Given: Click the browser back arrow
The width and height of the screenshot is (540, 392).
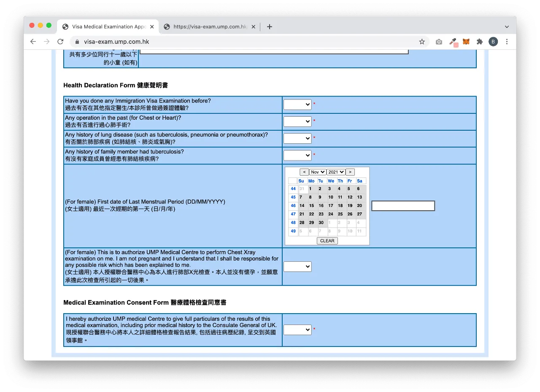Looking at the screenshot, I should coord(33,42).
